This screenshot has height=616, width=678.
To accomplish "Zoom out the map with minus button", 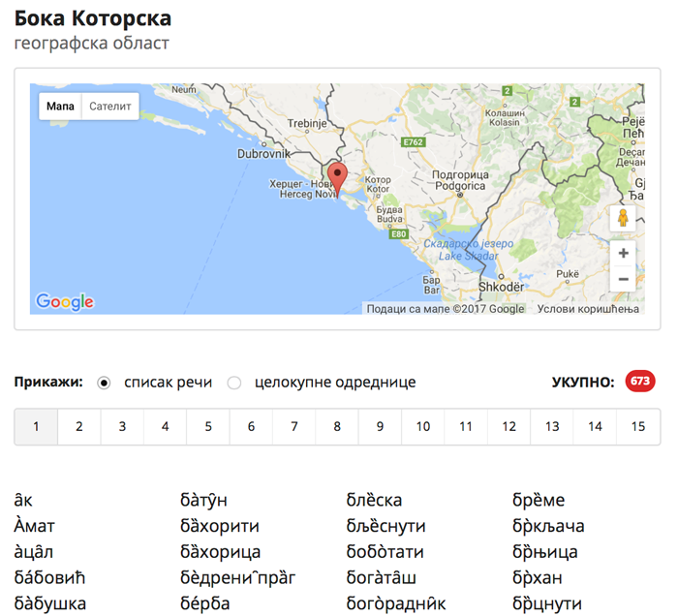I will click(623, 279).
